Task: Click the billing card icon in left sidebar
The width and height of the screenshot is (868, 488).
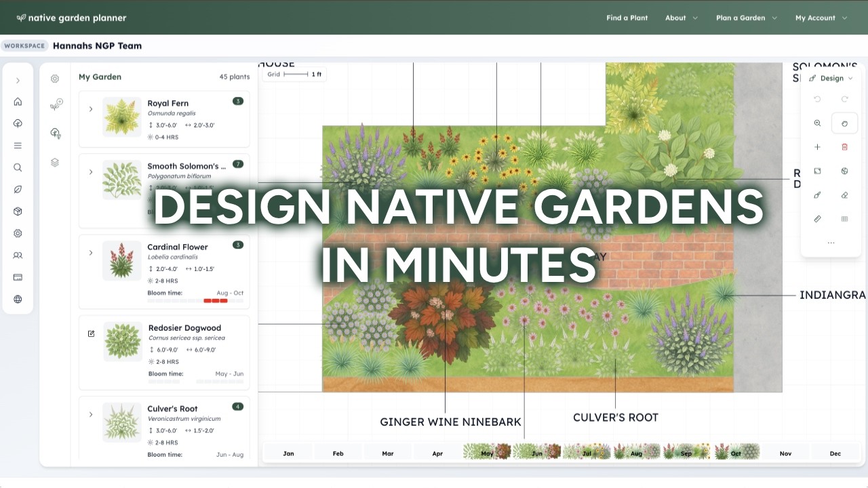Action: [18, 277]
